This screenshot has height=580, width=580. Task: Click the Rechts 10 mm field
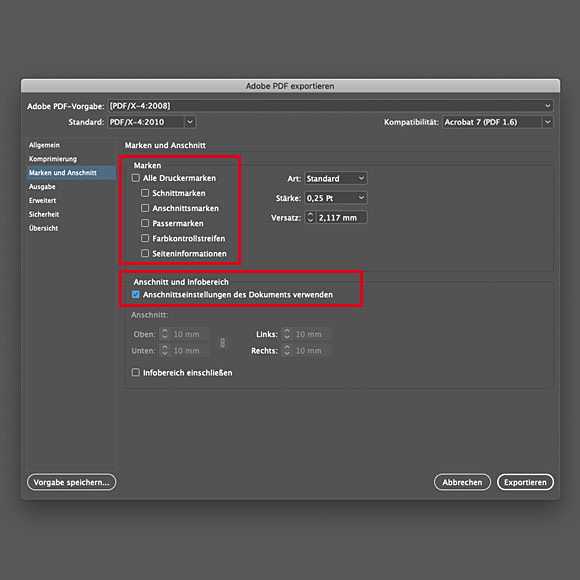tap(312, 350)
